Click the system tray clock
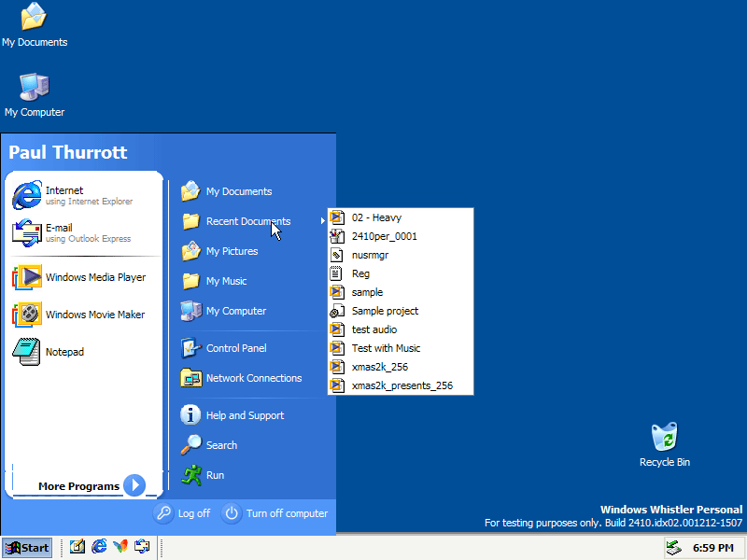 coord(712,548)
